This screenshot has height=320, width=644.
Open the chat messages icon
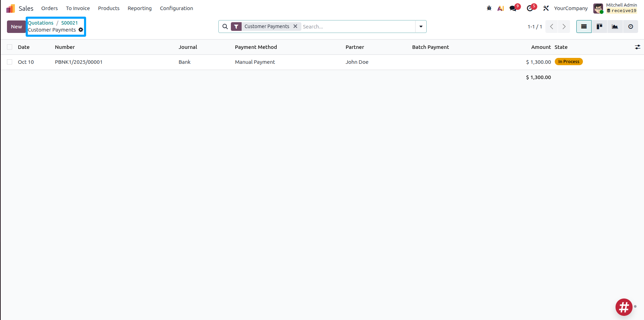513,8
